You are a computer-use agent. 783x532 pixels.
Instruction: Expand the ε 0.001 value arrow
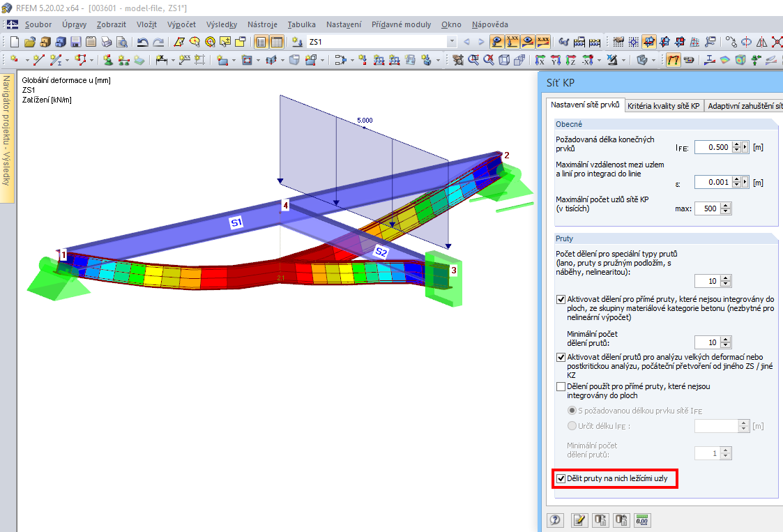[745, 182]
